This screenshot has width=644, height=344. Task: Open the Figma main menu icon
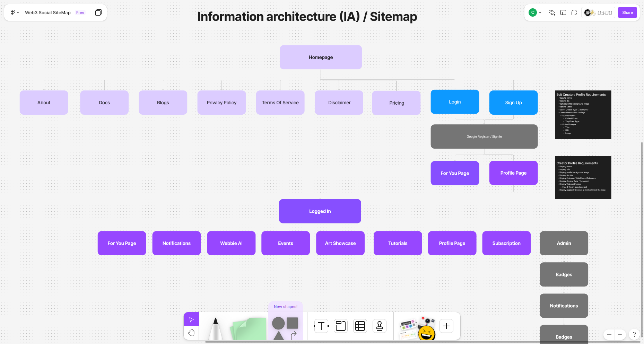click(x=12, y=12)
